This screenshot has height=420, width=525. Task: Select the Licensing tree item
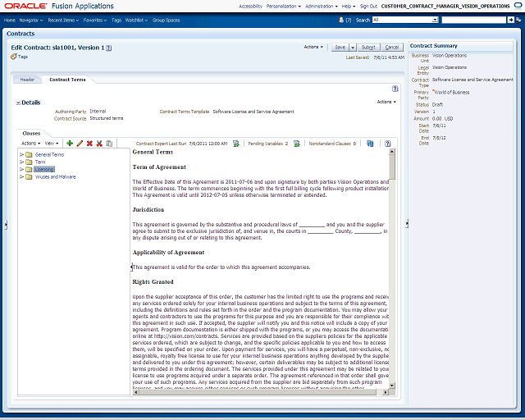coord(44,169)
